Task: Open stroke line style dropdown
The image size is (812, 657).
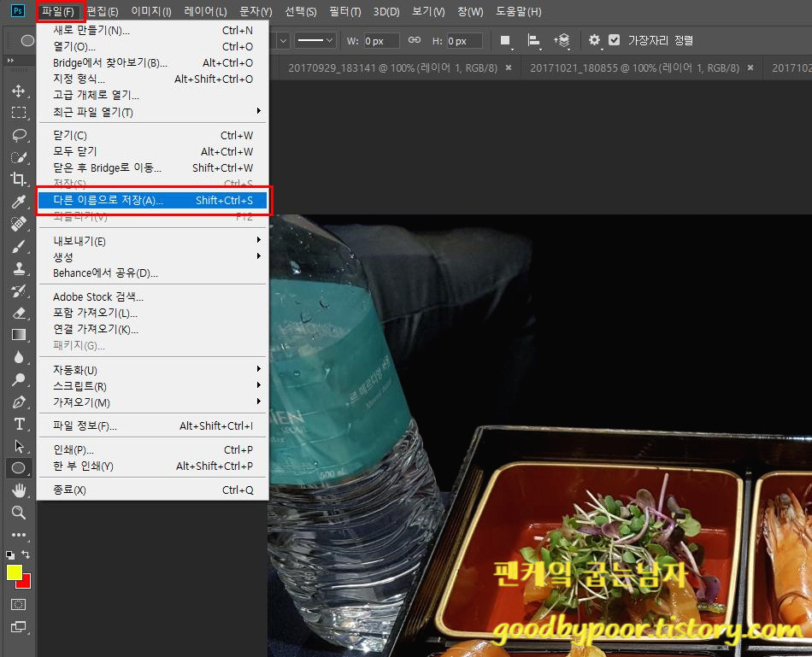Action: click(315, 40)
